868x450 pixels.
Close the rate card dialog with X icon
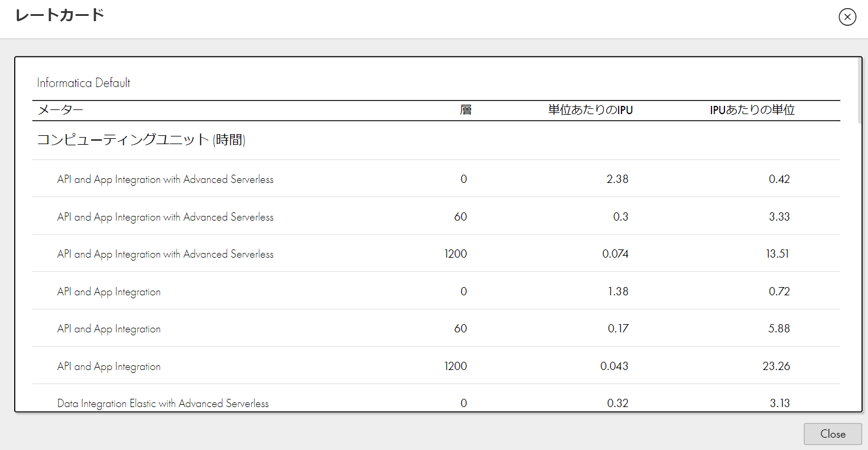coord(847,17)
